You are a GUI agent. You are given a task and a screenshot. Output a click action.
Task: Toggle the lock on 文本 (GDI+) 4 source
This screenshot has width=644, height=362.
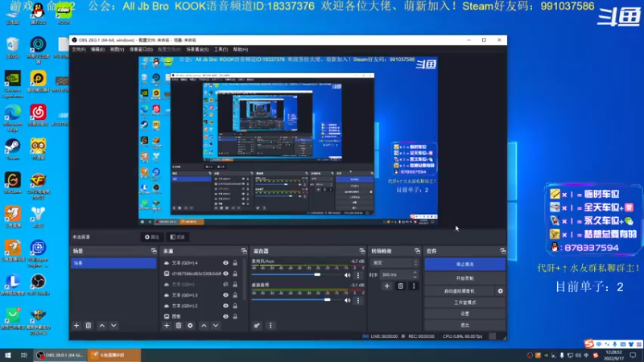pyautogui.click(x=235, y=263)
